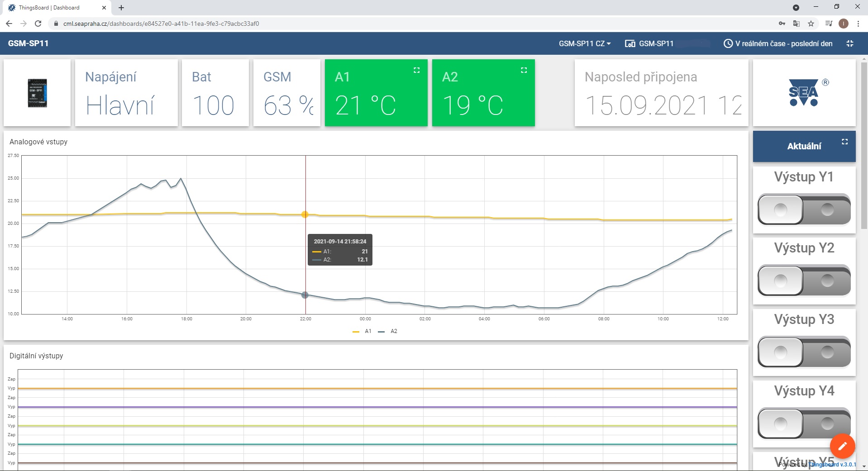Viewport: 868px width, 471px height.
Task: Click the yellow A1 data point on chart
Action: click(305, 214)
